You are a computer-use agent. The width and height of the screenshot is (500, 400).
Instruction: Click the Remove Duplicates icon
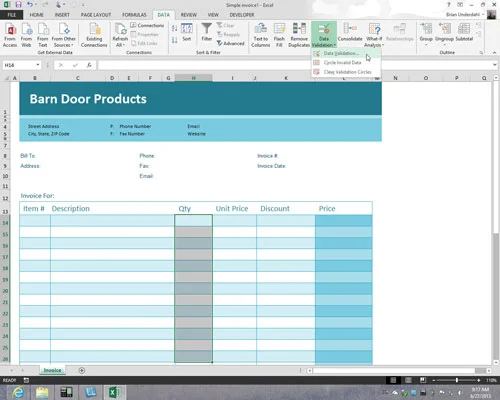pyautogui.click(x=299, y=35)
